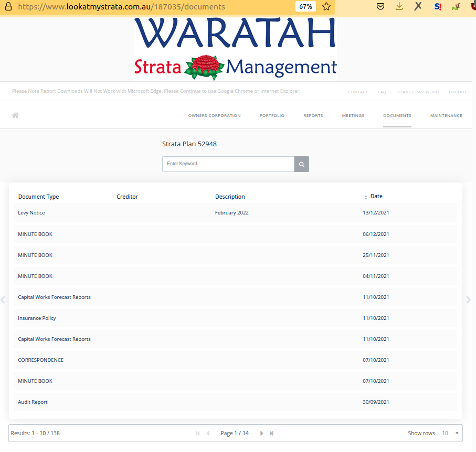
Task: Sort documents using the Date sort arrows
Action: point(366,197)
